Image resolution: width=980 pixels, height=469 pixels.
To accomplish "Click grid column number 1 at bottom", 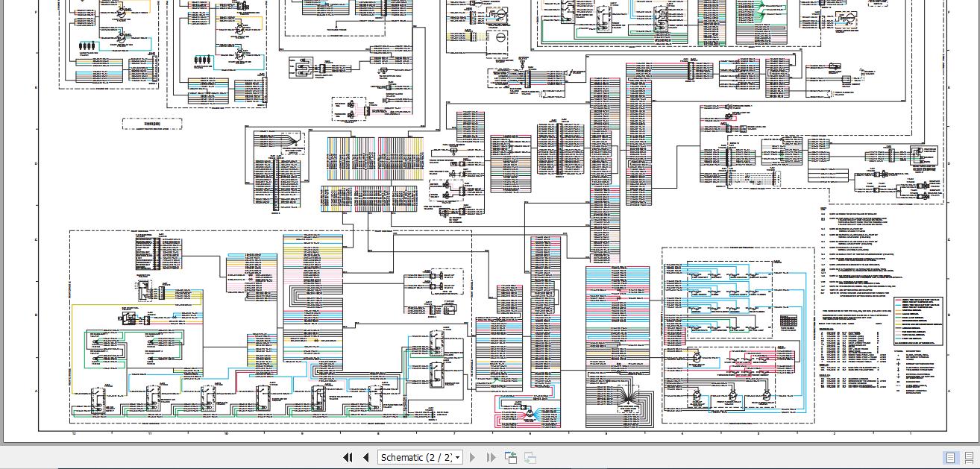I will (x=911, y=432).
